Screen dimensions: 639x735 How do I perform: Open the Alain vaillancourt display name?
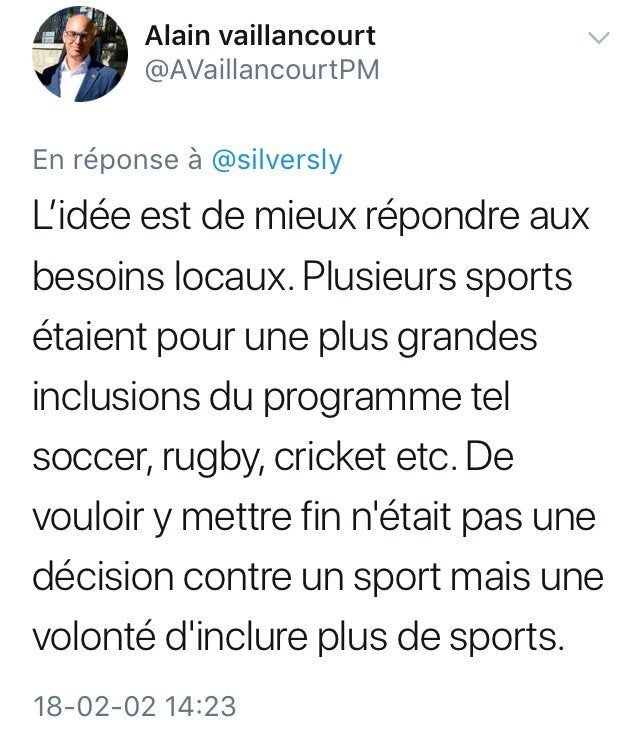click(x=260, y=36)
